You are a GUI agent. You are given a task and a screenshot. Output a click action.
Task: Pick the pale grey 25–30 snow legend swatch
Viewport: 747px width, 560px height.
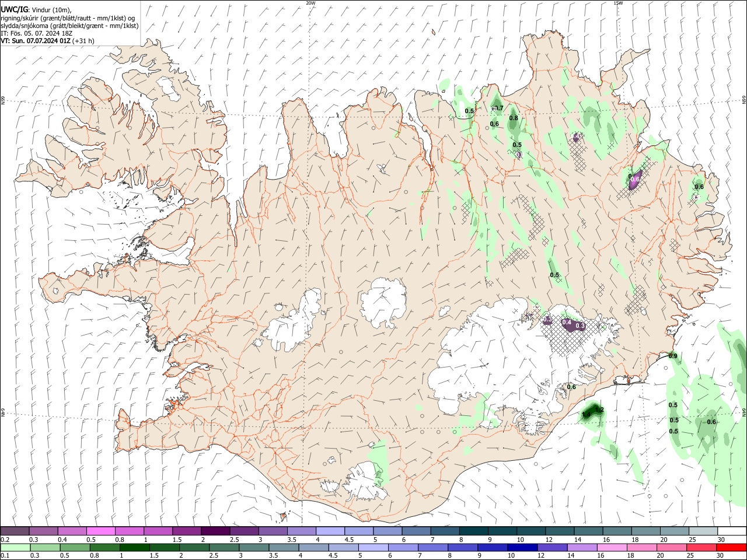coord(703,531)
